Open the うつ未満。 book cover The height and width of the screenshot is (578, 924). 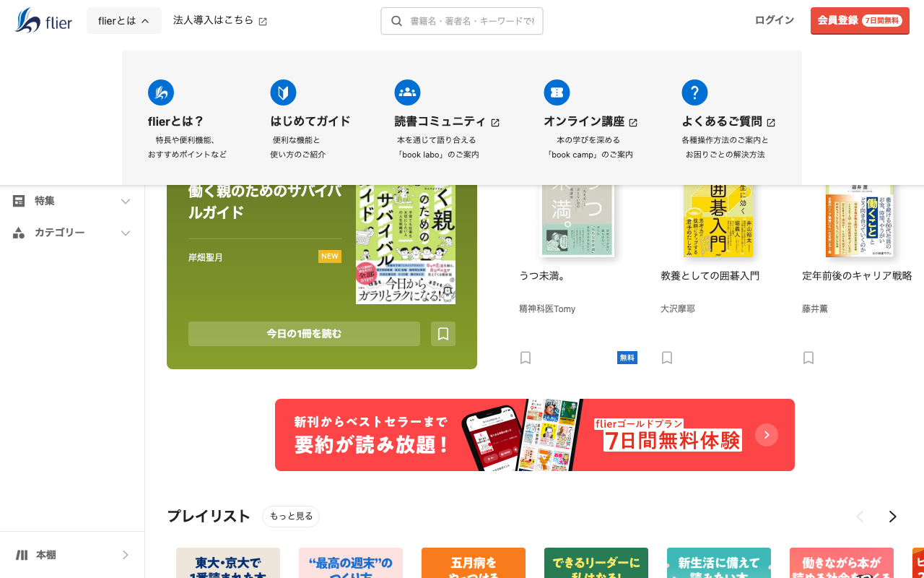click(577, 220)
